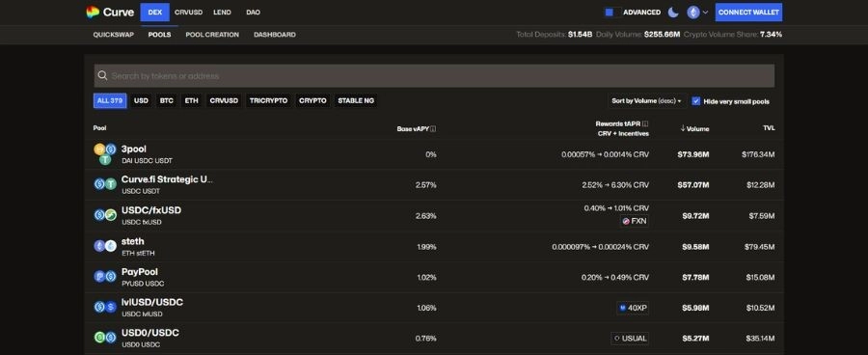The width and height of the screenshot is (868, 355).
Task: Uncheck Hide very small pools
Action: [x=696, y=101]
